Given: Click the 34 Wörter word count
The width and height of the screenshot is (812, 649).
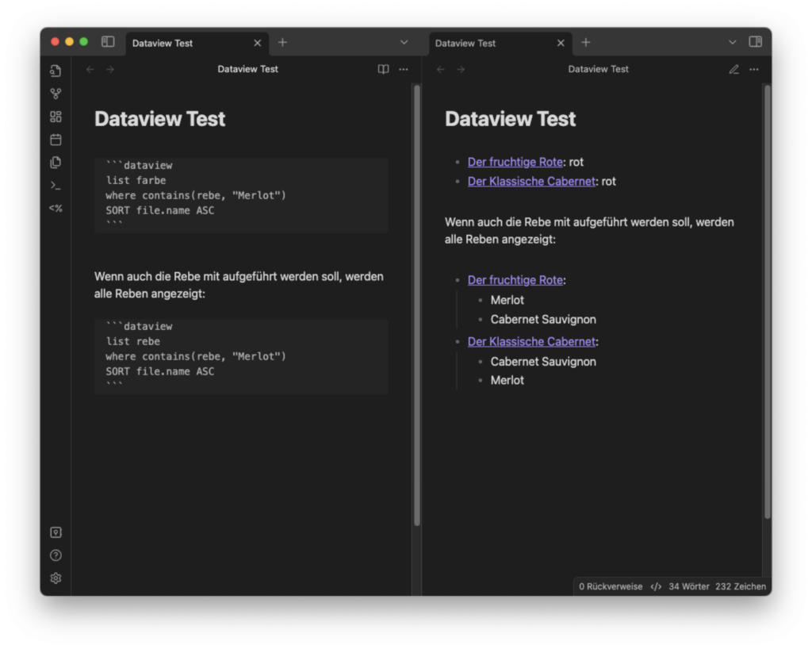Looking at the screenshot, I should pos(689,587).
